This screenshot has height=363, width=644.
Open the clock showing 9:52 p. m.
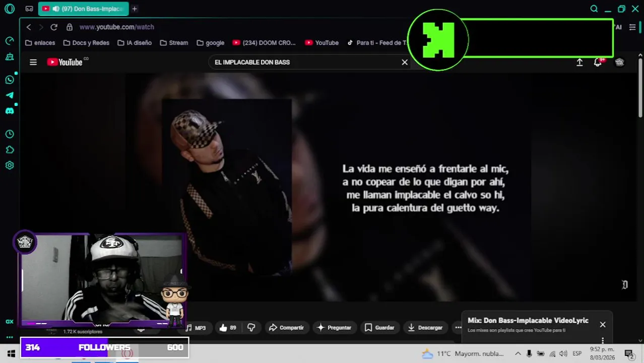pos(602,353)
